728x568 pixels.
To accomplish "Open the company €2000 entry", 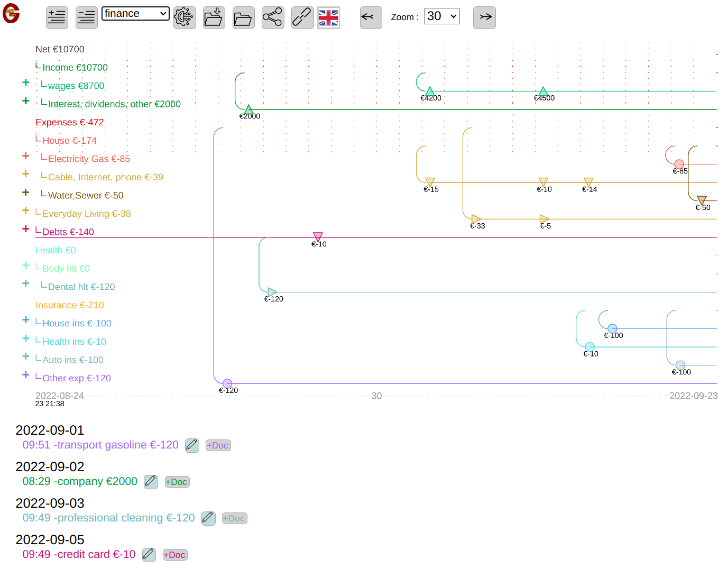I will point(80,481).
